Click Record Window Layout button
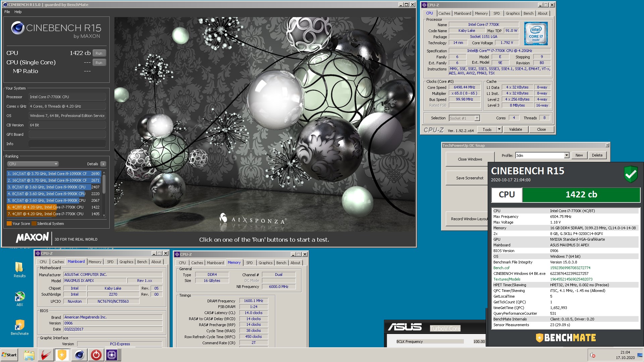The width and height of the screenshot is (644, 362). pos(467,219)
